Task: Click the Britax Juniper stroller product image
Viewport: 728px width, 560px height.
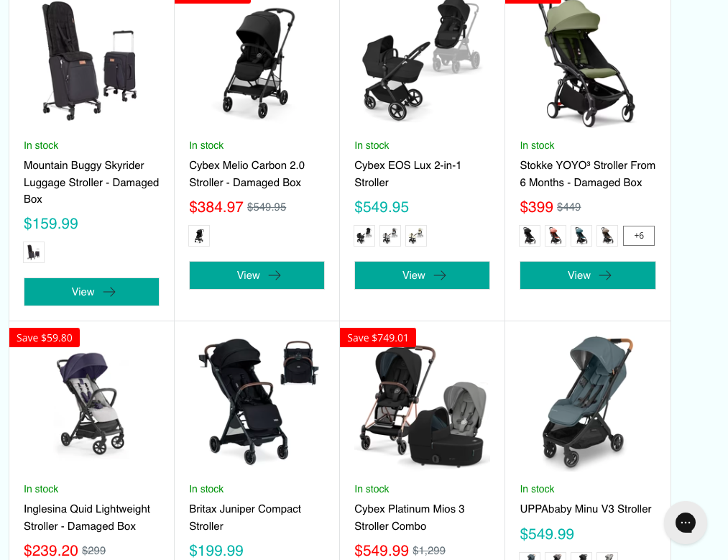Action: click(x=257, y=401)
